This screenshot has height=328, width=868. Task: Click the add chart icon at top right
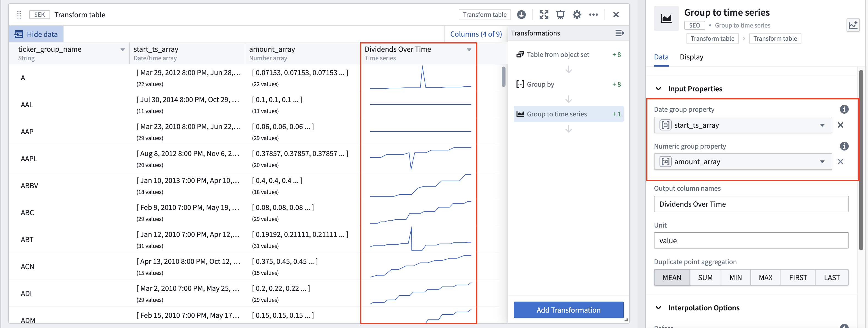853,25
